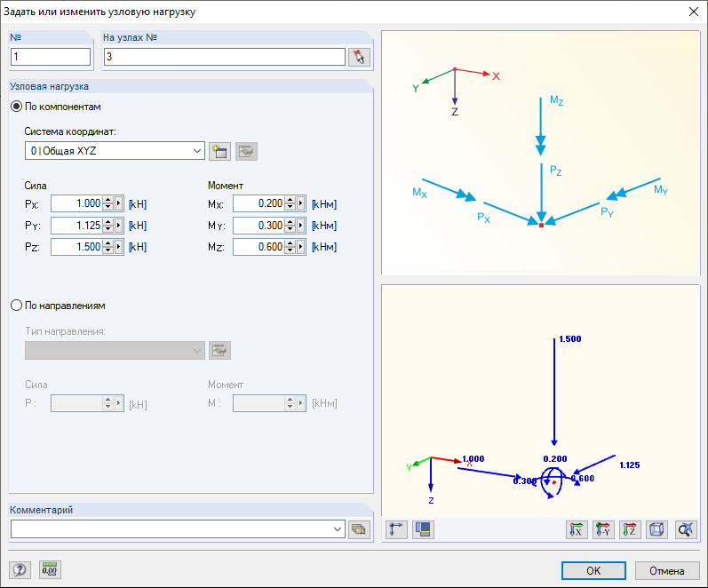Switch to isometric view icon
Image resolution: width=708 pixels, height=588 pixels.
(x=656, y=529)
